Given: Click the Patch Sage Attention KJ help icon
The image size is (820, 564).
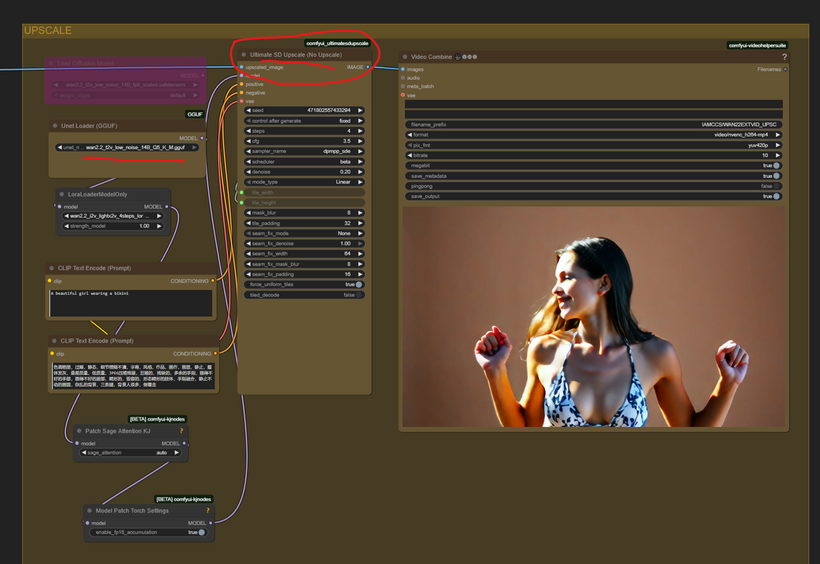Looking at the screenshot, I should pyautogui.click(x=180, y=431).
